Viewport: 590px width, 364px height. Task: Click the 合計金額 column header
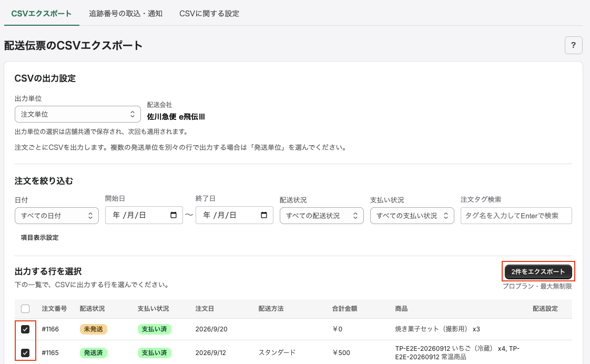(x=344, y=309)
